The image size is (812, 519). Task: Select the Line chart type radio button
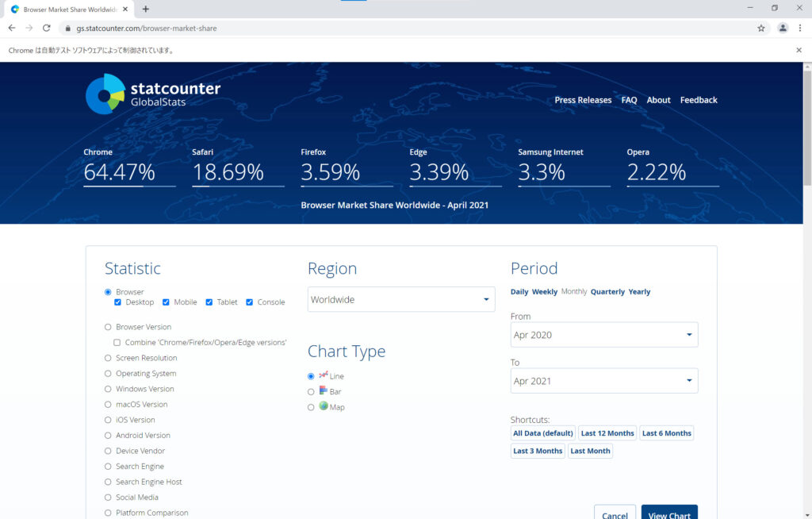pyautogui.click(x=311, y=376)
